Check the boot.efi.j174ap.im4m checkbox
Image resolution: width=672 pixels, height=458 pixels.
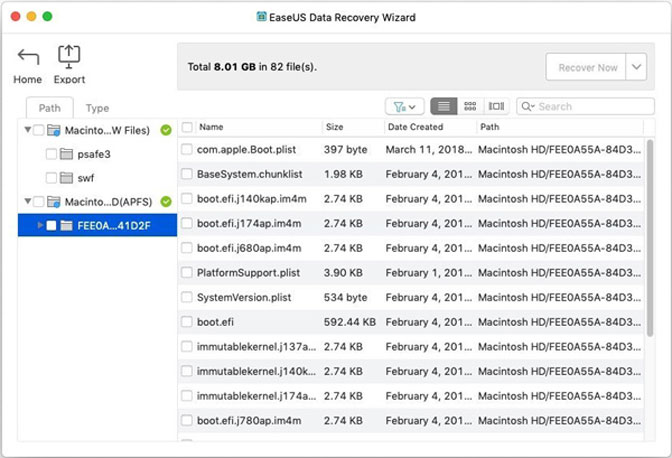tap(186, 223)
